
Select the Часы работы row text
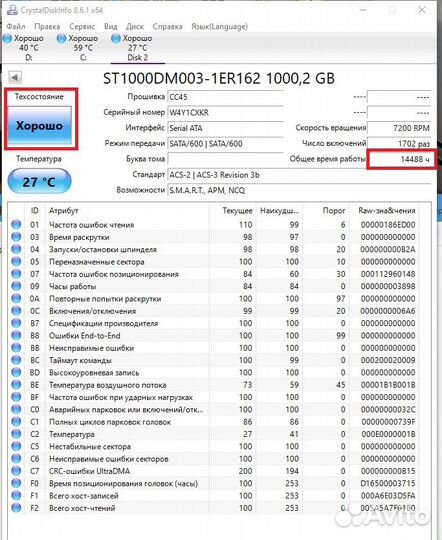[72, 287]
